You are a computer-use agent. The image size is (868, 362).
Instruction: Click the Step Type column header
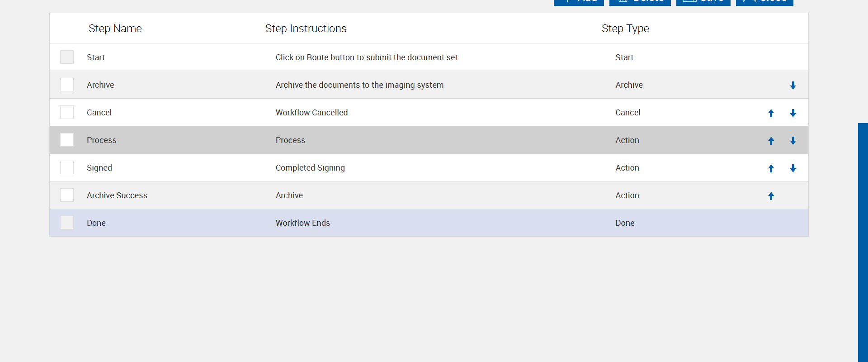[625, 29]
